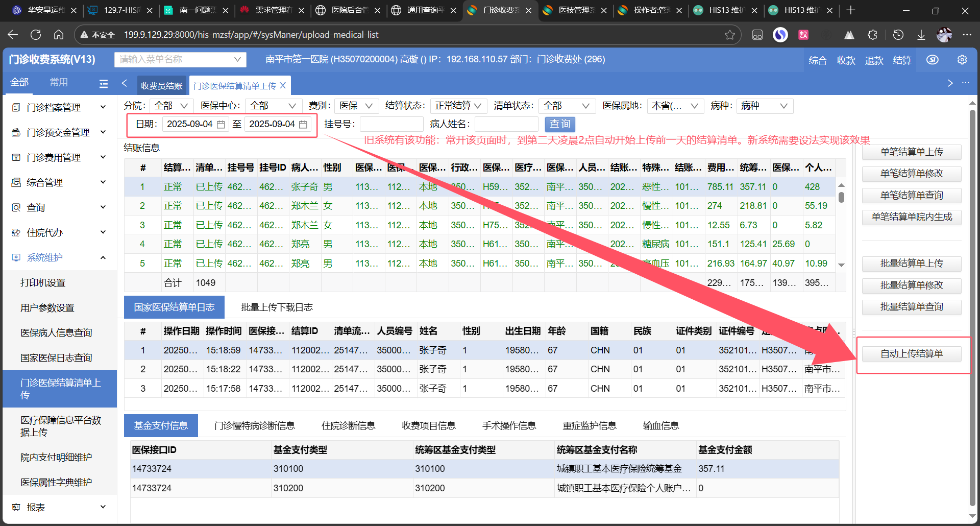Bookmark this page with star icon
This screenshot has height=526, width=980.
coord(730,35)
